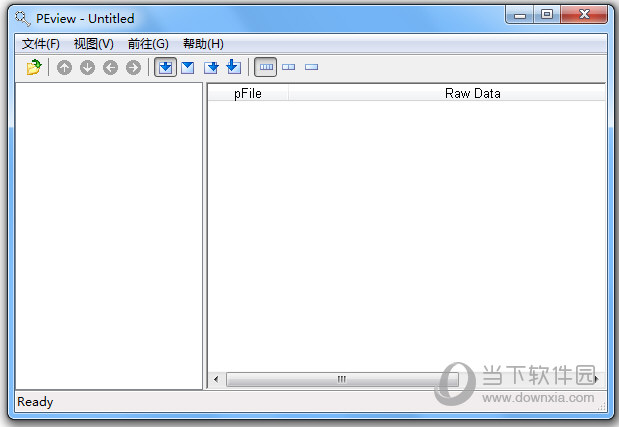Toggle the four-segment byte width button
Screen dimensions: 619x427
(266, 67)
